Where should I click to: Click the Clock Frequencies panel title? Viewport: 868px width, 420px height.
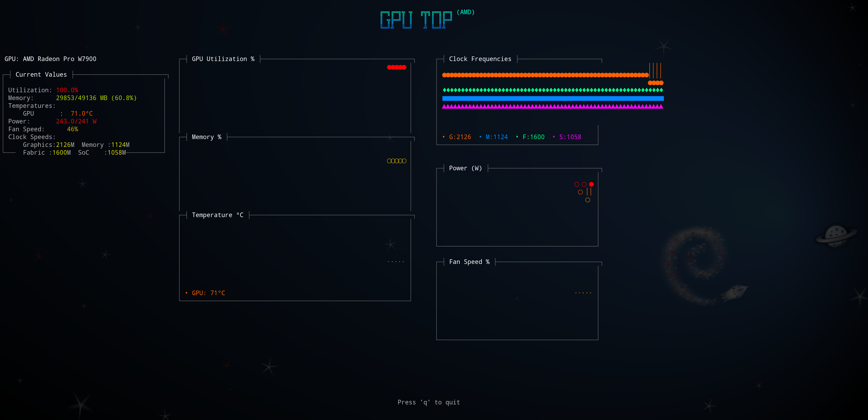pos(480,59)
